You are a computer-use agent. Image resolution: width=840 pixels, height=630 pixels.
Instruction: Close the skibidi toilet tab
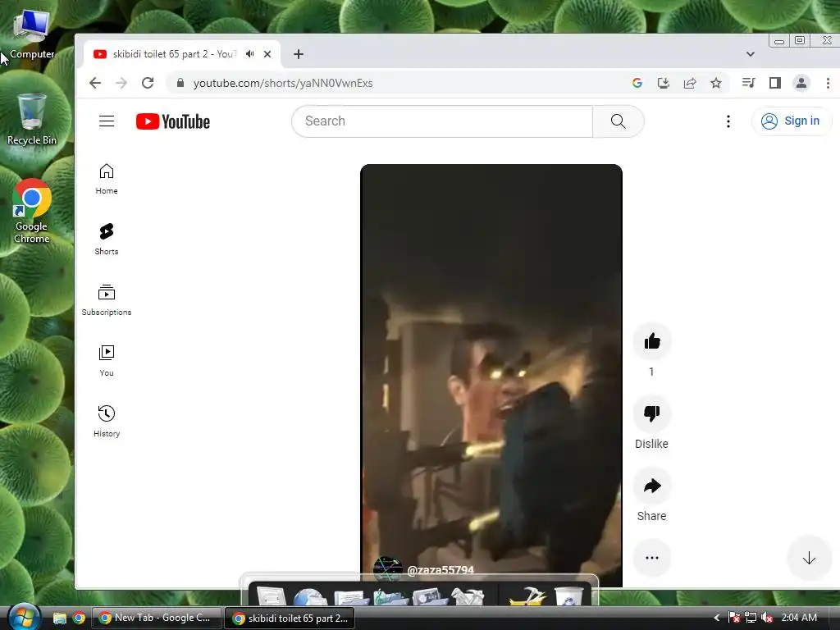[267, 54]
